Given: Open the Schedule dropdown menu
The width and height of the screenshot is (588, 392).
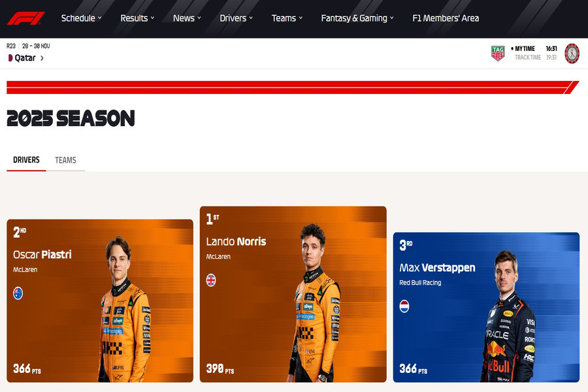Looking at the screenshot, I should (x=81, y=18).
